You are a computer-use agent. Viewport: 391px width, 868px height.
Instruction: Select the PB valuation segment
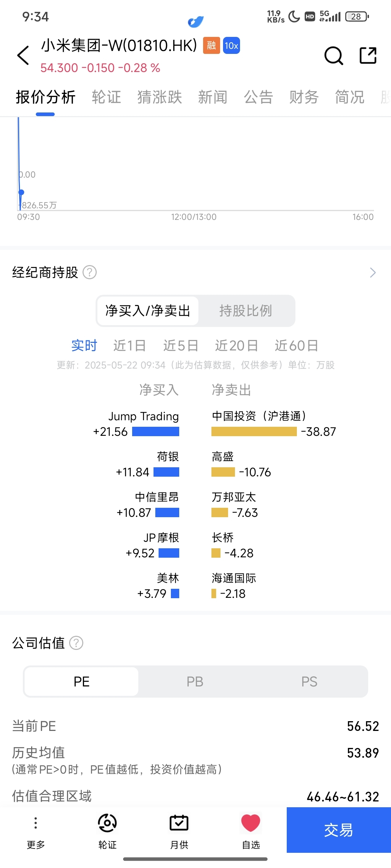coord(195,682)
